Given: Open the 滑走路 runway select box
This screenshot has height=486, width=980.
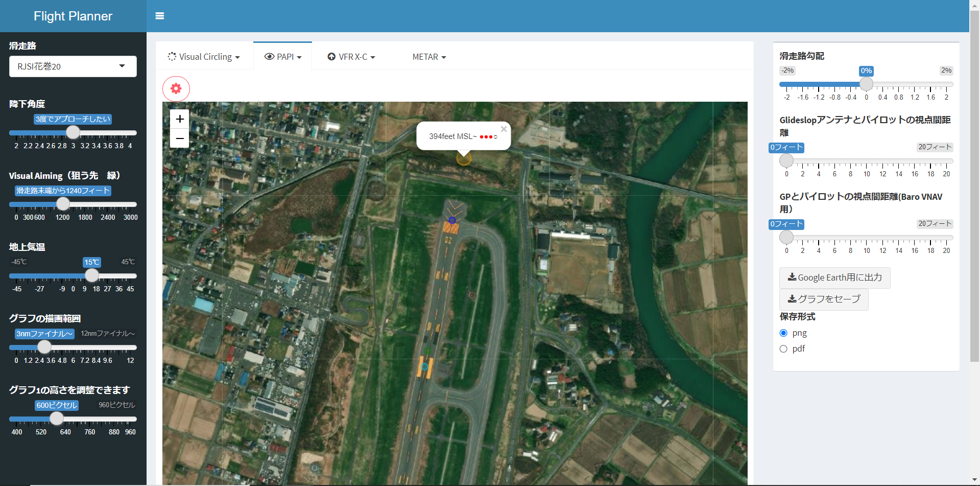Looking at the screenshot, I should pos(73,66).
